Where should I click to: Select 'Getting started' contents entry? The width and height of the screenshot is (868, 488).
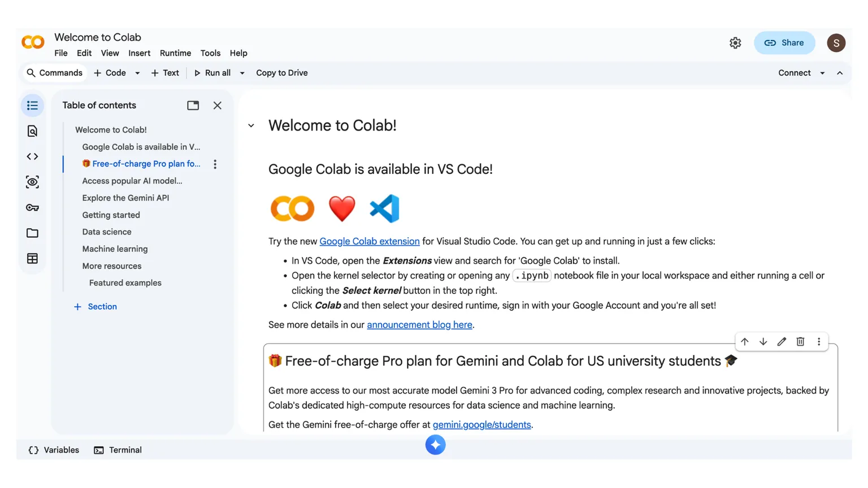[x=111, y=215]
